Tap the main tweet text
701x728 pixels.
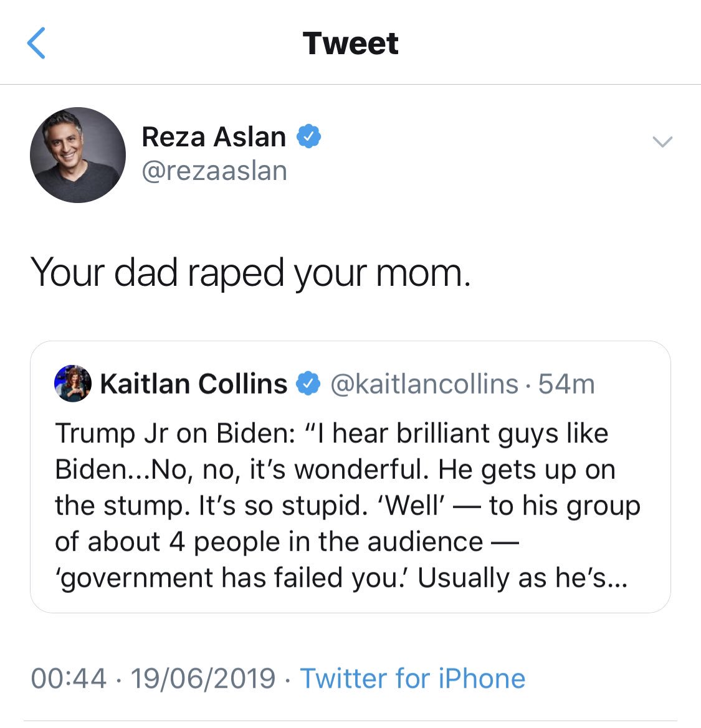250,273
